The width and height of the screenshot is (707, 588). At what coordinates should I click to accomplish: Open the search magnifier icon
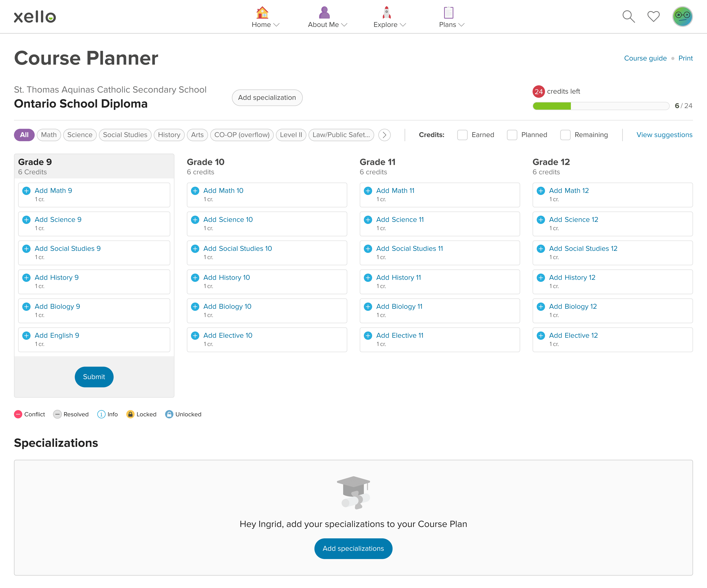[628, 17]
